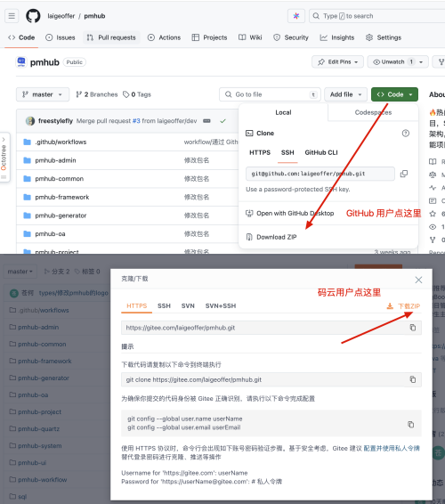Click the Go to file search field
Viewport: 445px width, 504px height.
270,94
